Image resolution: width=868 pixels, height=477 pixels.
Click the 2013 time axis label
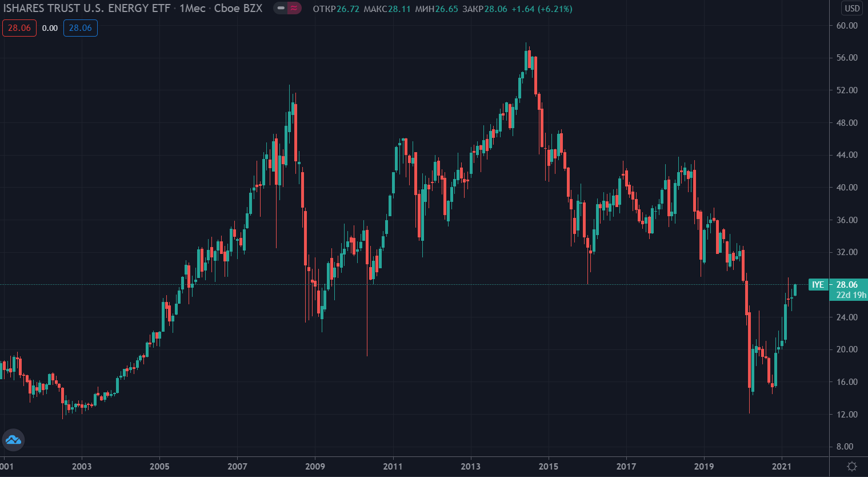click(471, 467)
